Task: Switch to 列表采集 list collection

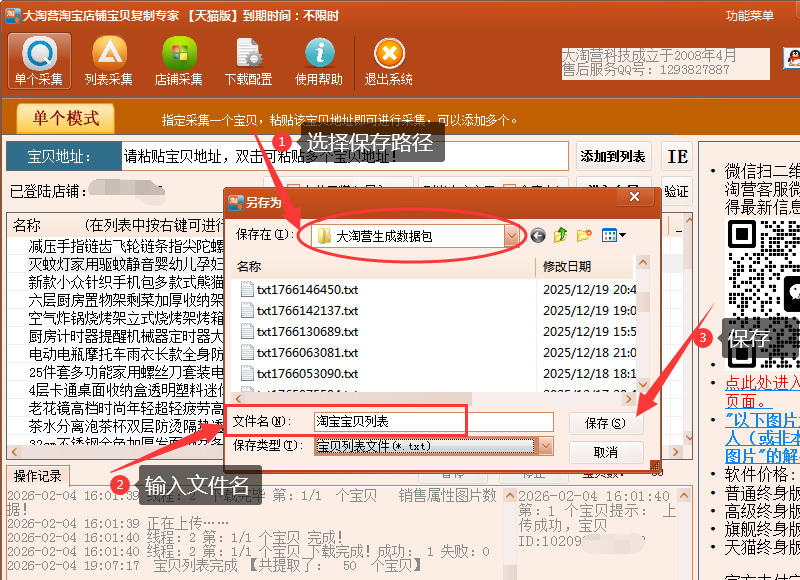Action: point(109,60)
